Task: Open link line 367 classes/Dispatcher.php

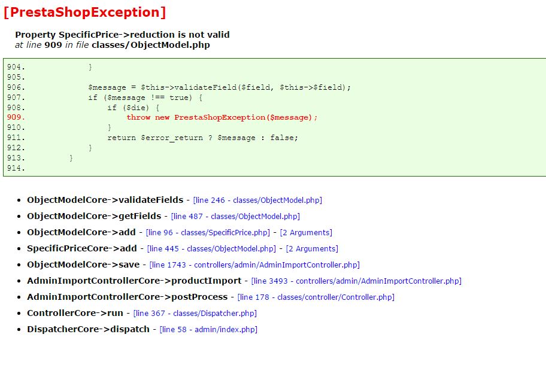Action: pyautogui.click(x=195, y=314)
